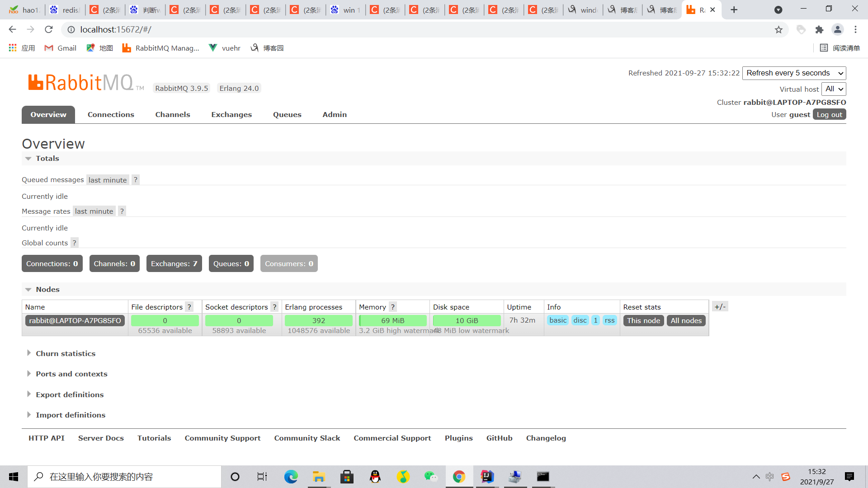Open the Exchanges tab
868x488 pixels.
pyautogui.click(x=231, y=115)
